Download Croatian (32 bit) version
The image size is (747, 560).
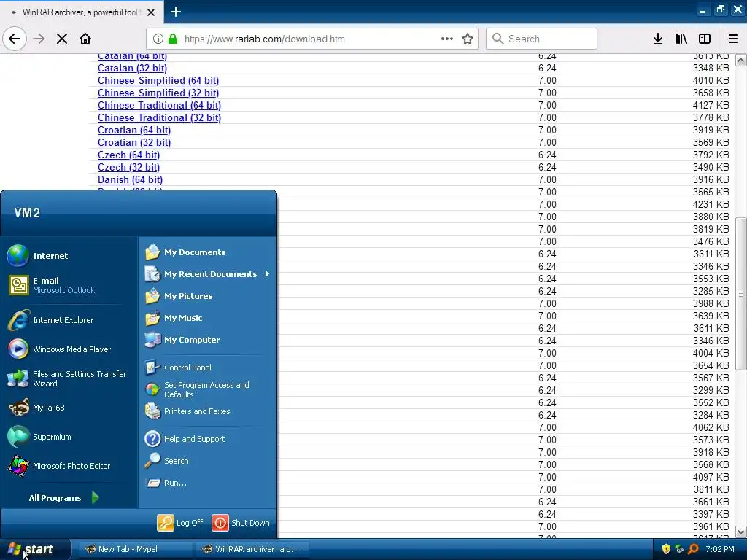[x=134, y=142]
